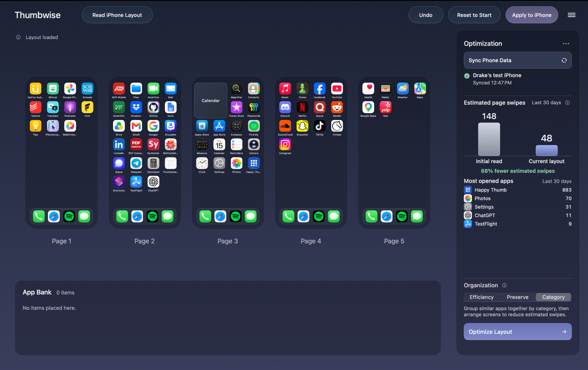Select the Magnifier icon on Page 3
The height and width of the screenshot is (370, 588).
tap(237, 89)
